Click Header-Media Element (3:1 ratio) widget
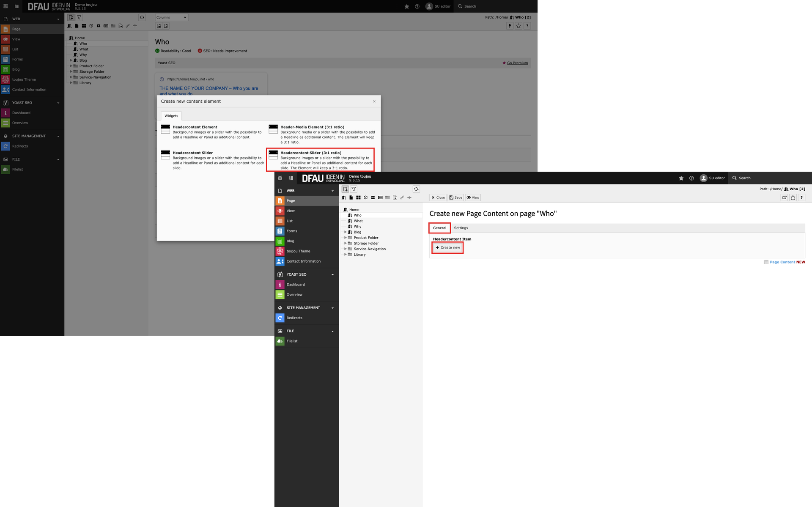Image resolution: width=812 pixels, height=507 pixels. coord(312,127)
